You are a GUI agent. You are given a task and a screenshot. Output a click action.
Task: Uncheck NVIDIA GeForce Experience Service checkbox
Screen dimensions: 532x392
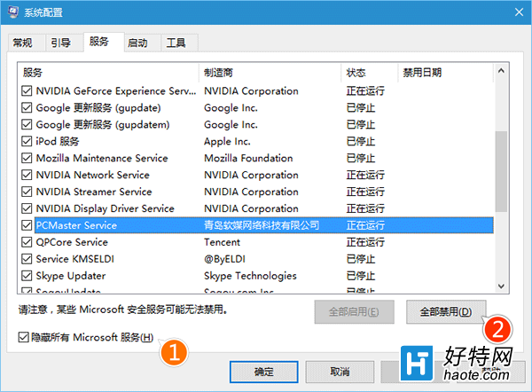[27, 91]
